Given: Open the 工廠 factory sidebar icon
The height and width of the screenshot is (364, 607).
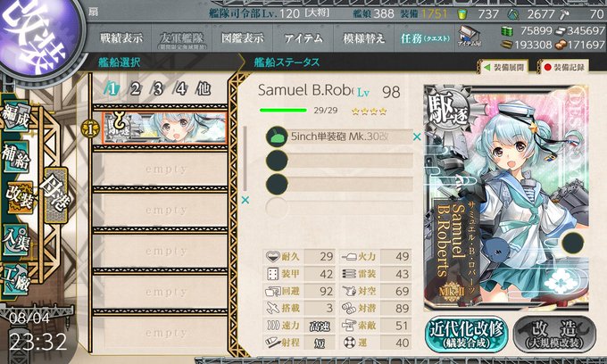Looking at the screenshot, I should tap(16, 279).
